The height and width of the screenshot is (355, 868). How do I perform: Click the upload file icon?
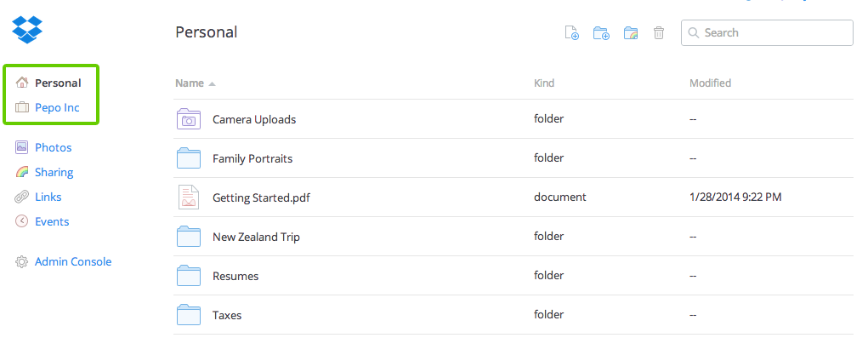[x=572, y=33]
